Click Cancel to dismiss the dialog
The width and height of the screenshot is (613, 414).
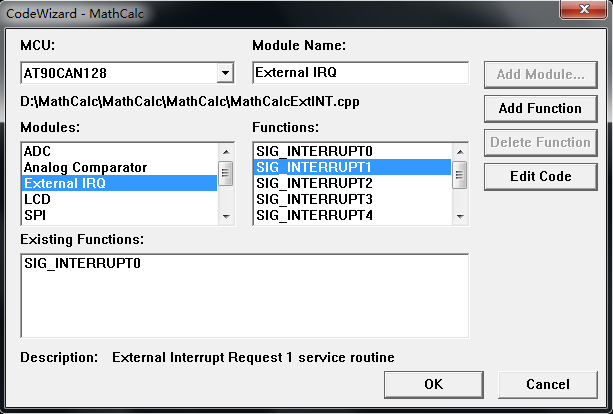point(548,384)
